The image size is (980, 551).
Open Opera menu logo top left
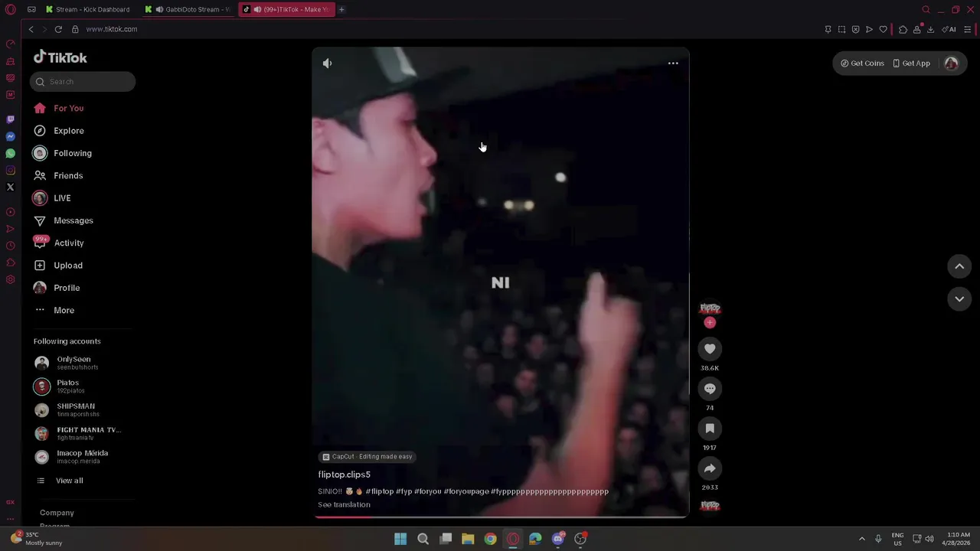tap(10, 9)
